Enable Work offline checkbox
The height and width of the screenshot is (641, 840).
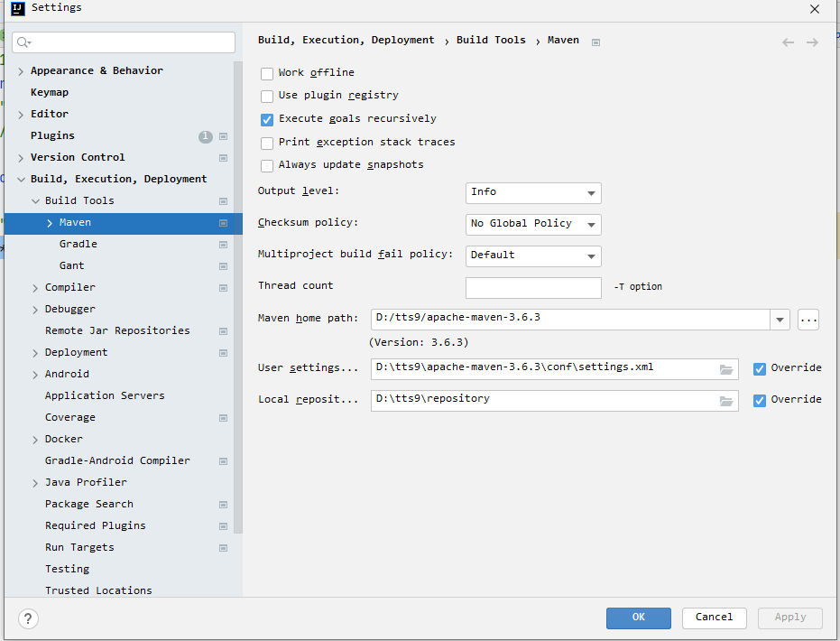tap(267, 73)
